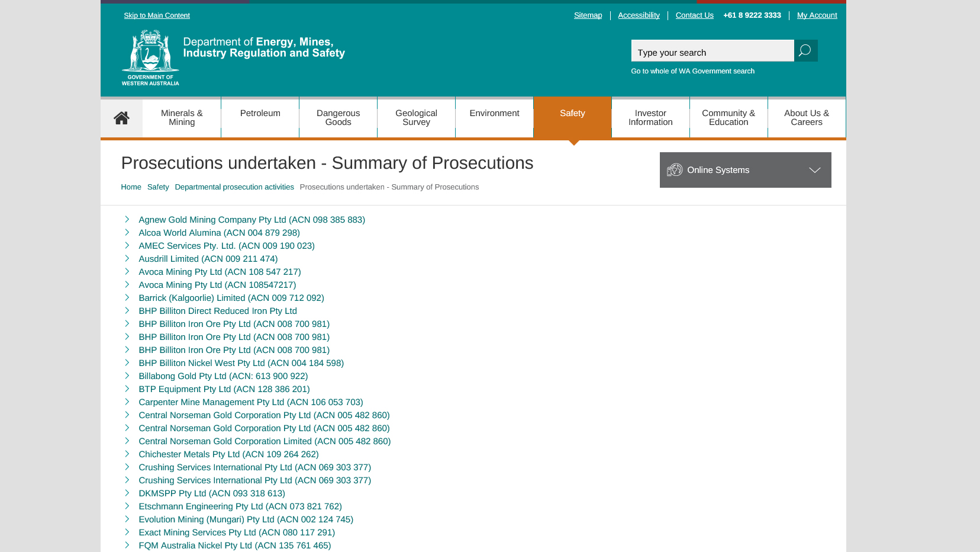Open Ausdrill Limited link
980x552 pixels.
tap(208, 259)
